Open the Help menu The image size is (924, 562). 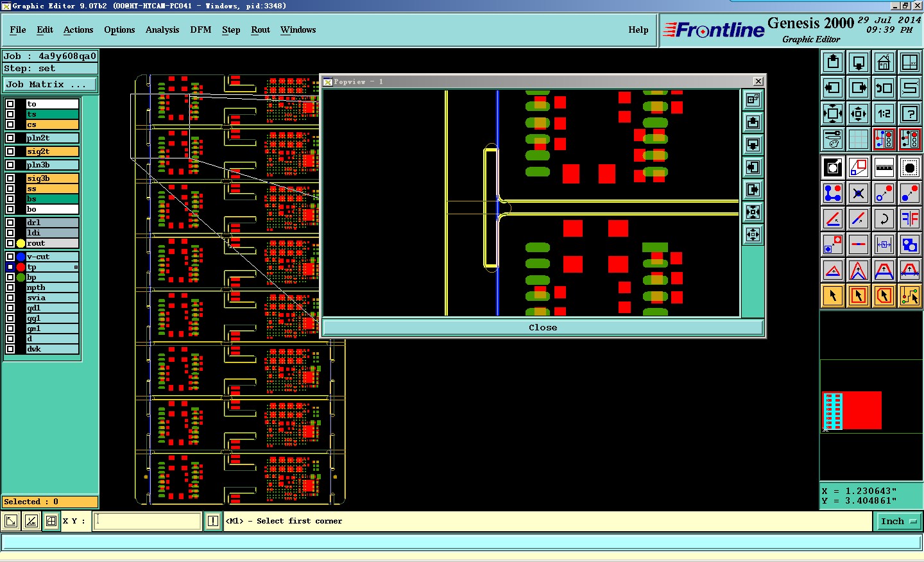[x=638, y=30]
